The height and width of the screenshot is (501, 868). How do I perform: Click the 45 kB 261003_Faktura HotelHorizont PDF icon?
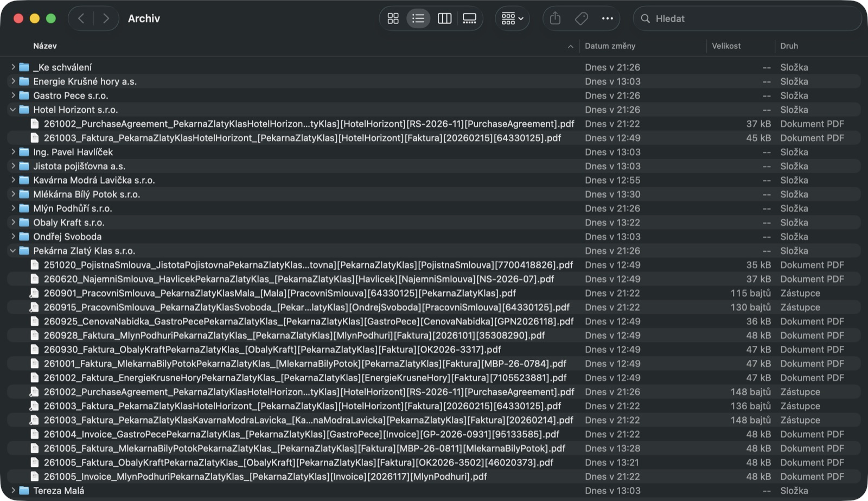(35, 137)
